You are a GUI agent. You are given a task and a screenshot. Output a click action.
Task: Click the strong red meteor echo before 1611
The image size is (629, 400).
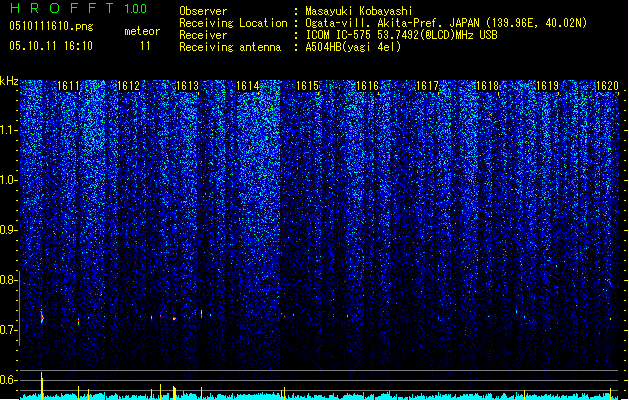(x=42, y=318)
